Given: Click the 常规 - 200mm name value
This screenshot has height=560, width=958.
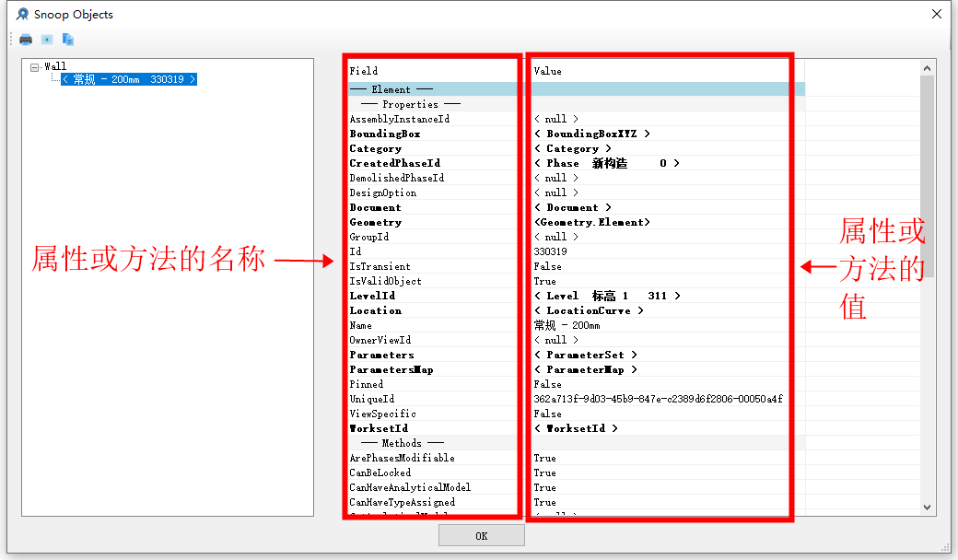Looking at the screenshot, I should [567, 325].
